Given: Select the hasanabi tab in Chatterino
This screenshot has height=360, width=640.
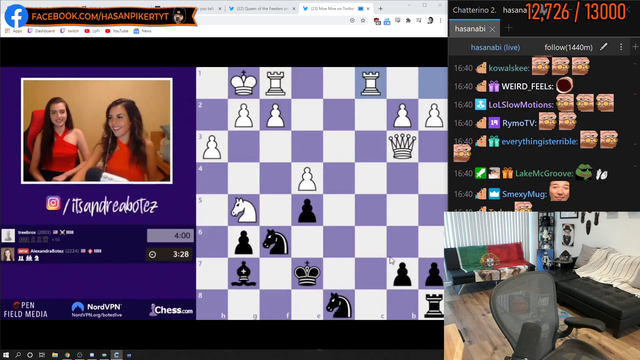Looking at the screenshot, I should click(x=474, y=29).
